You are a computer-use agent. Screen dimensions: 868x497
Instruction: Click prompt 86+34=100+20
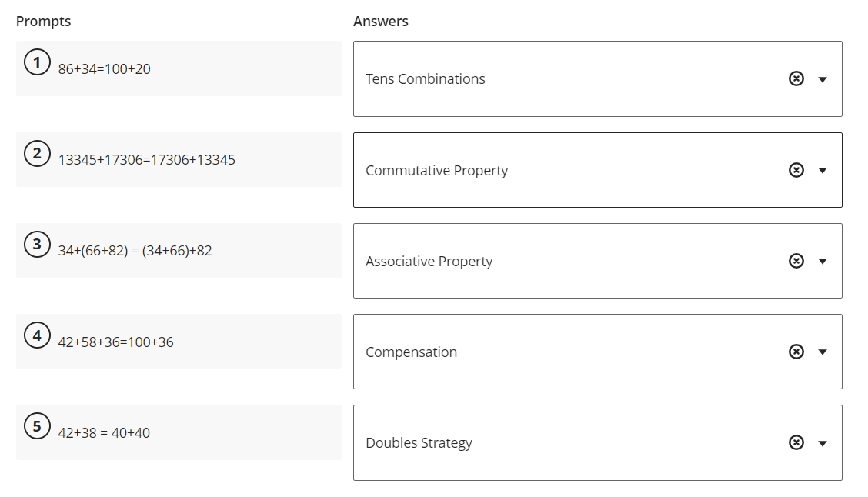pos(104,69)
